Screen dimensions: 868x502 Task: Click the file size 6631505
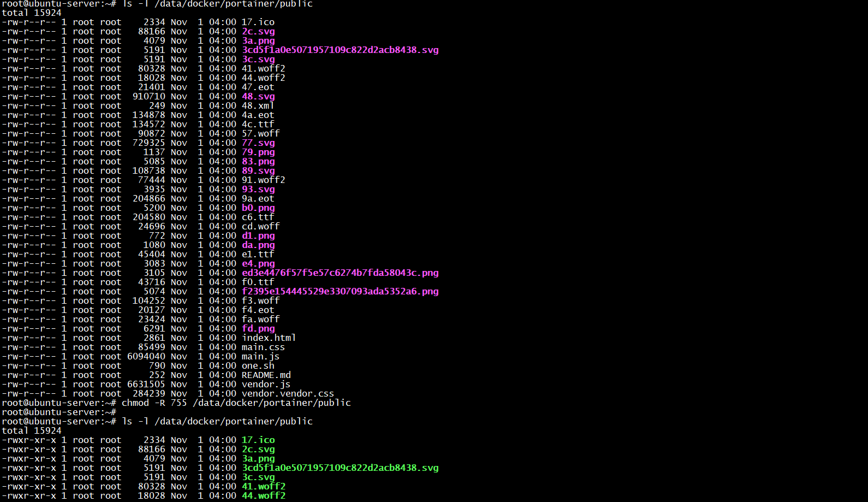click(146, 384)
